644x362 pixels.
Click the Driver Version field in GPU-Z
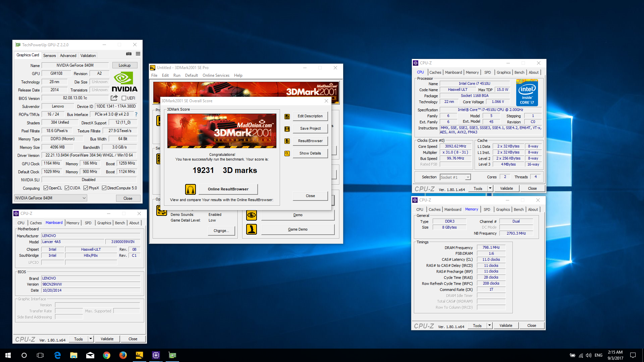tap(89, 155)
